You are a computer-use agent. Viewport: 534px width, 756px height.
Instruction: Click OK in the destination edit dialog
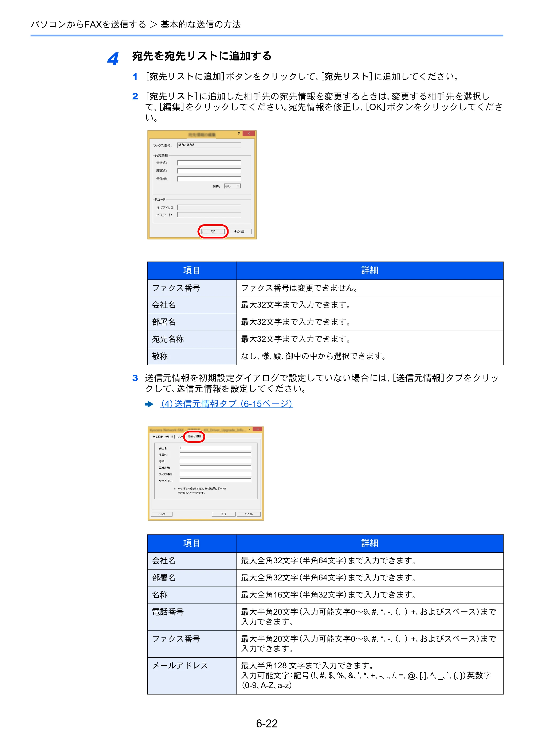(213, 231)
